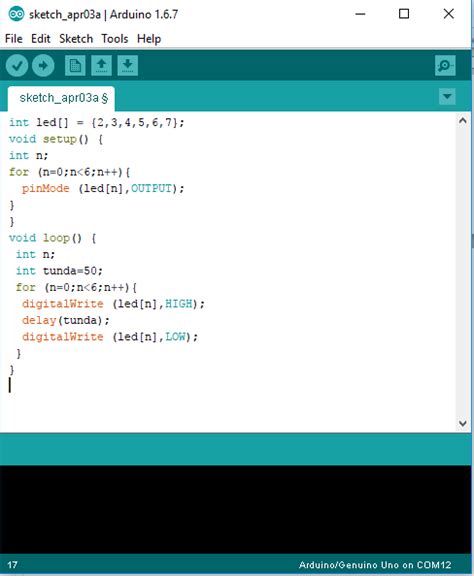This screenshot has width=474, height=576.
Task: Click the 'void setup() {' line
Action: point(56,139)
